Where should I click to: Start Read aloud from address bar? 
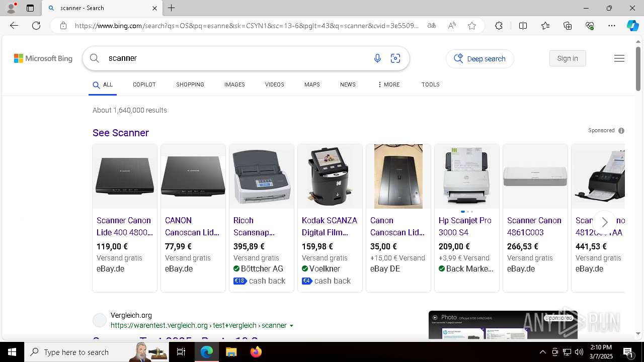point(452,26)
